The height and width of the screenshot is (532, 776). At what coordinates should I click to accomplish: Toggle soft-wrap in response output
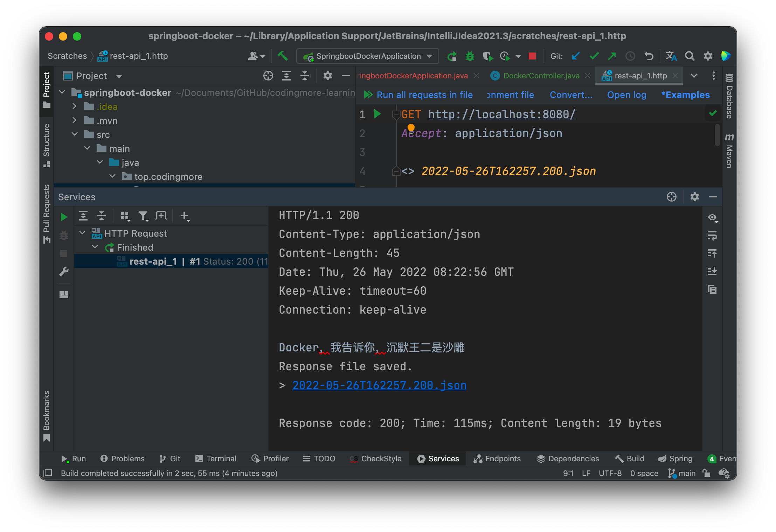click(x=712, y=236)
